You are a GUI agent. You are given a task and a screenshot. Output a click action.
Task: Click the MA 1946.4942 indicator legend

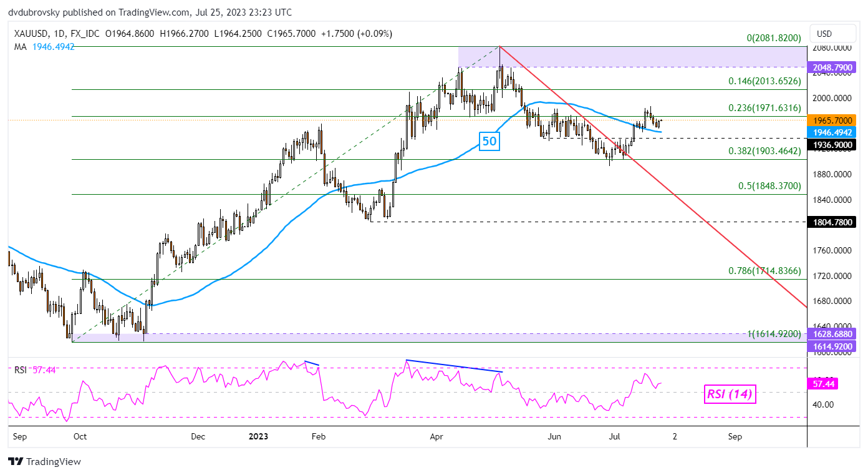(x=43, y=47)
